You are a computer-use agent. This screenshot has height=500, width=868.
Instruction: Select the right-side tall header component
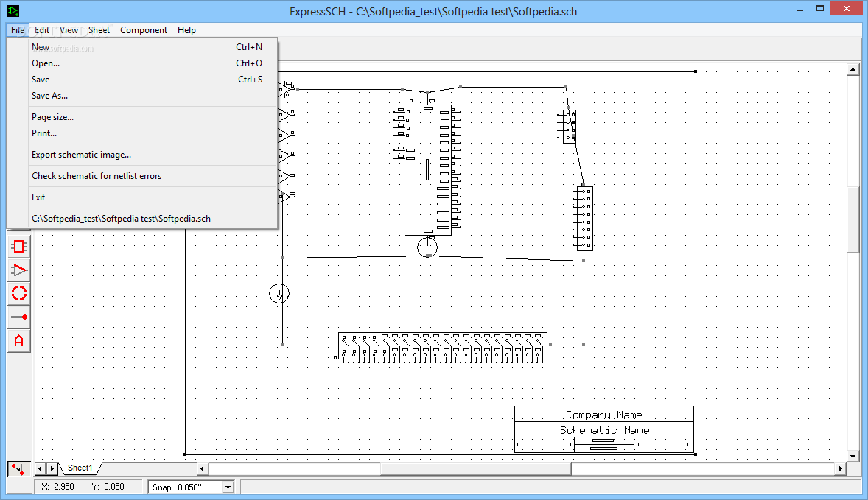tap(584, 218)
